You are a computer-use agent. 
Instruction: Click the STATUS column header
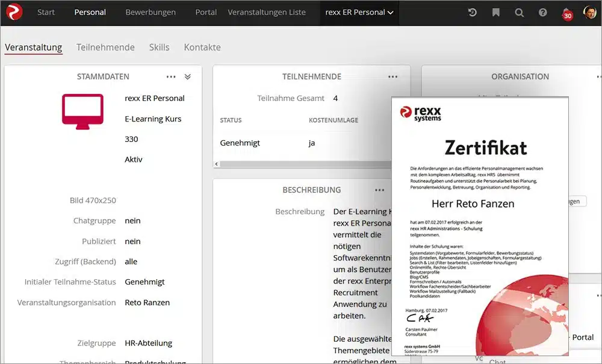231,120
